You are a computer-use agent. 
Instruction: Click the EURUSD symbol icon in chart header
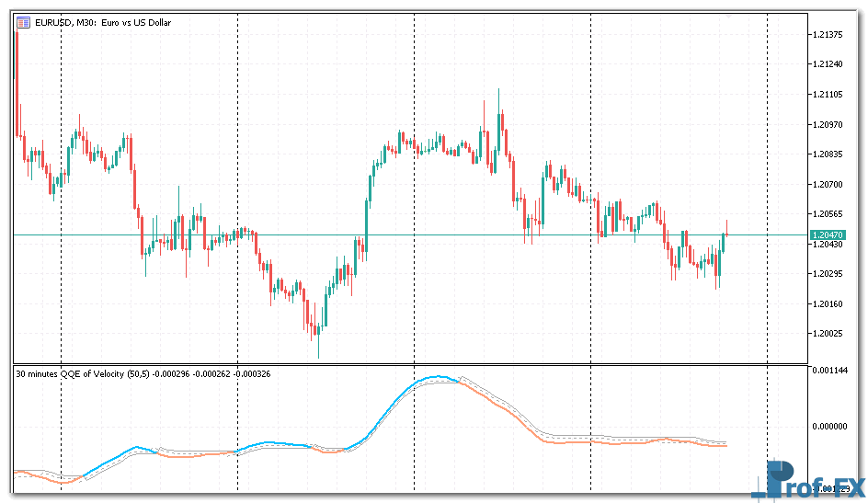tap(23, 22)
